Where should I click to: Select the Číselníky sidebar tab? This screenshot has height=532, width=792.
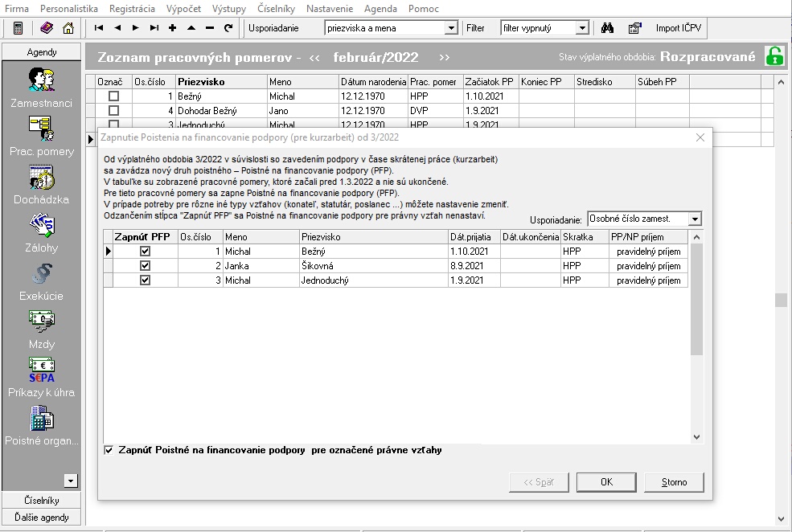42,500
